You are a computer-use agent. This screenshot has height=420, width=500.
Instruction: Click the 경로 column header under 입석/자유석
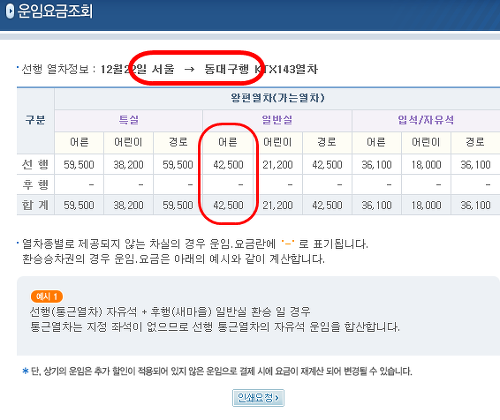coord(475,142)
